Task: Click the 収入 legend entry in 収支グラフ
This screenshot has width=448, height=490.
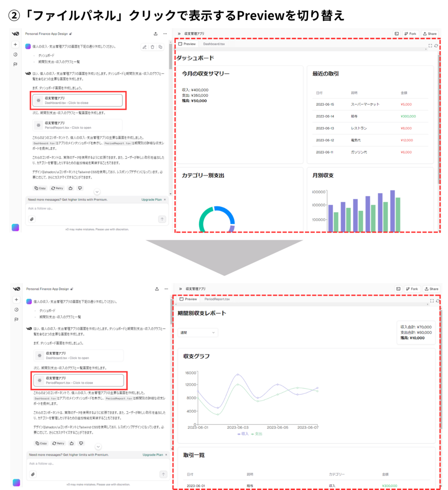Action: tap(243, 434)
